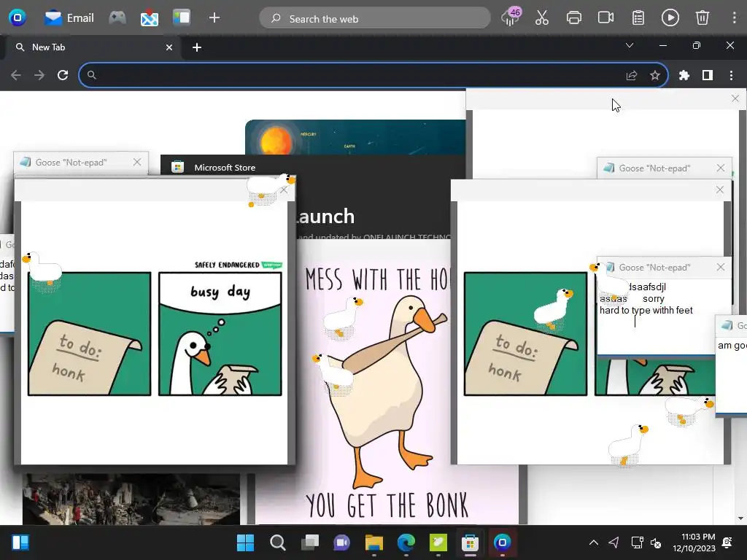Bookmark this page with the star icon
Image resolution: width=747 pixels, height=560 pixels.
pyautogui.click(x=655, y=75)
